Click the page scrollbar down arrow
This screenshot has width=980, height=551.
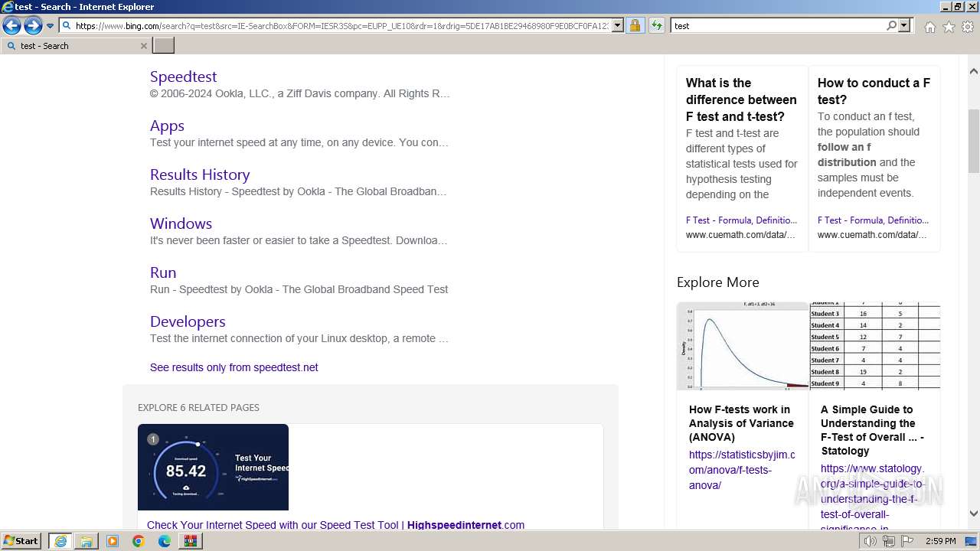(974, 514)
